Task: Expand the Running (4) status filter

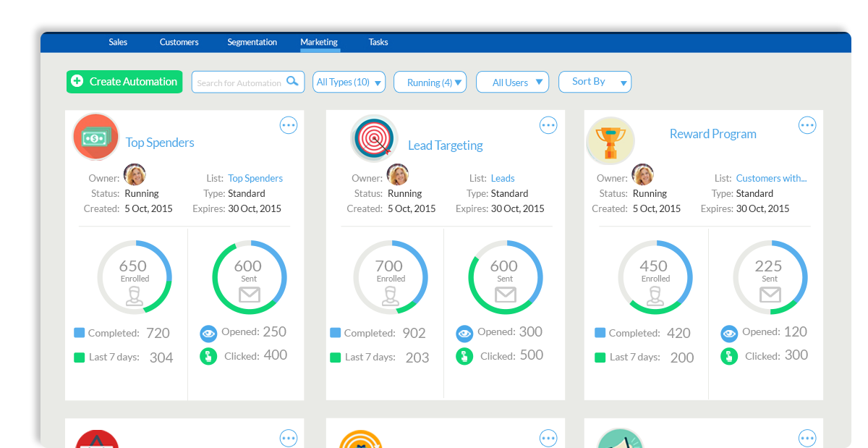Action: click(x=430, y=82)
